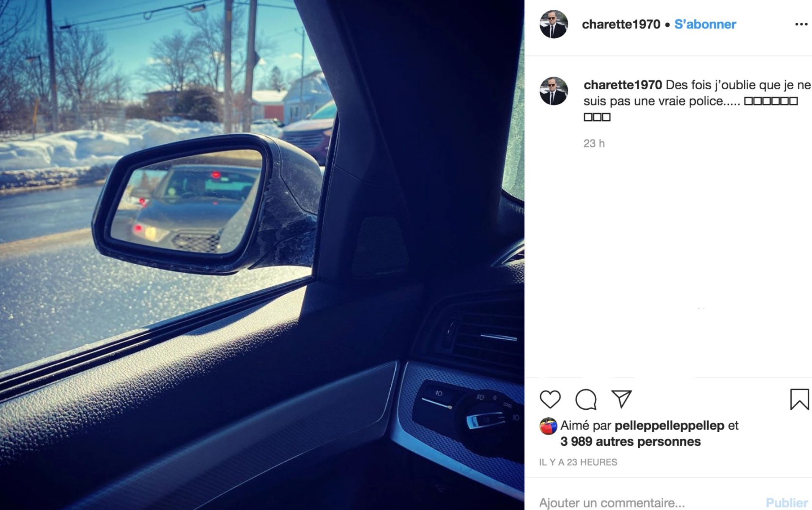Click the header profile avatar

tap(554, 24)
